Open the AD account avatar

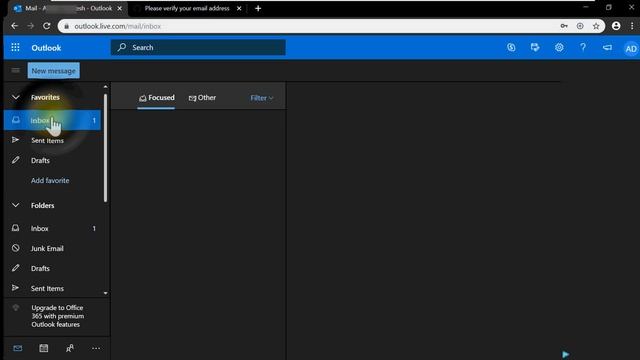(631, 49)
